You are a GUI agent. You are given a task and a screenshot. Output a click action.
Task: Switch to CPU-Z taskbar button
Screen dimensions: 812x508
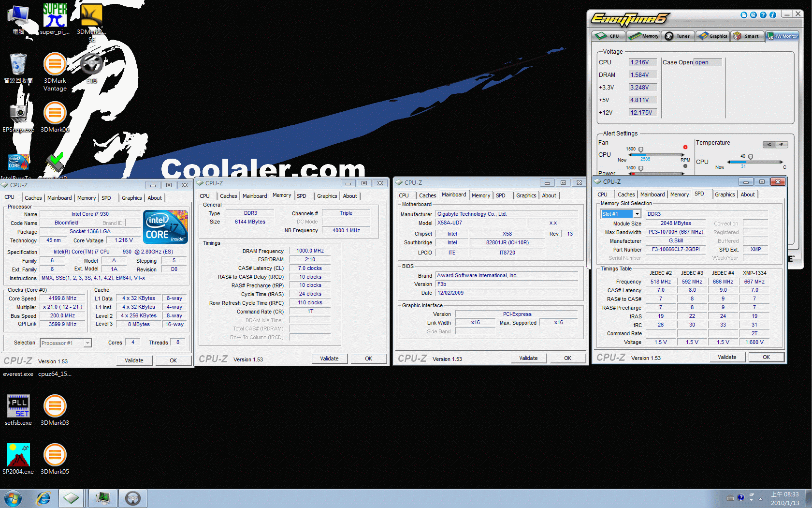[x=71, y=498]
